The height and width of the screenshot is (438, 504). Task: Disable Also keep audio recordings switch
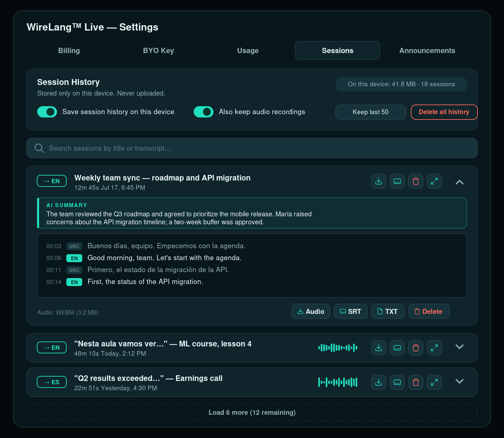pyautogui.click(x=204, y=112)
